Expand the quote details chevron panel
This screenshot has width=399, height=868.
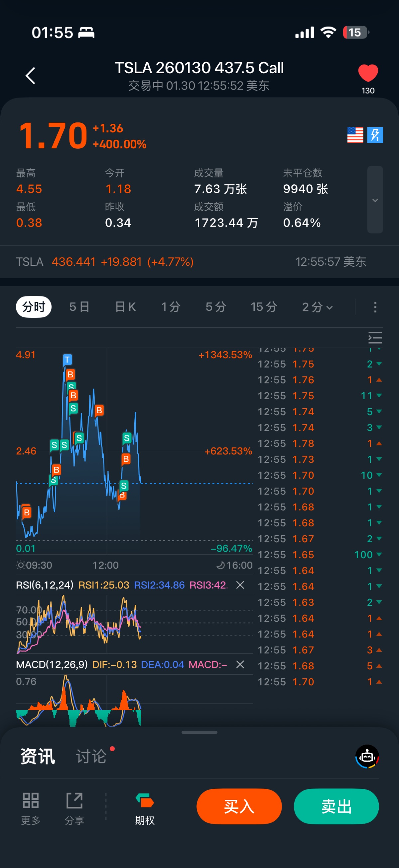tap(375, 200)
